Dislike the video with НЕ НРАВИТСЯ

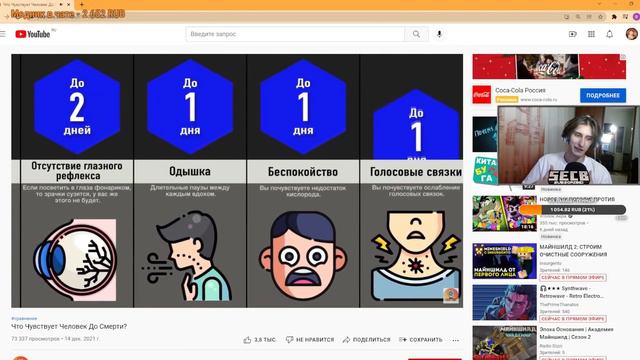point(310,340)
